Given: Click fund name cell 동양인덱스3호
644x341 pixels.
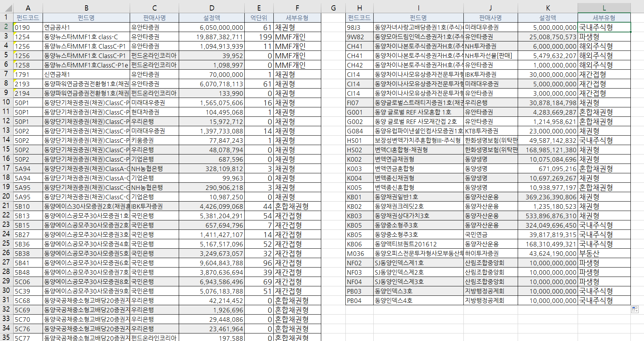Looking at the screenshot, I should point(419,291).
